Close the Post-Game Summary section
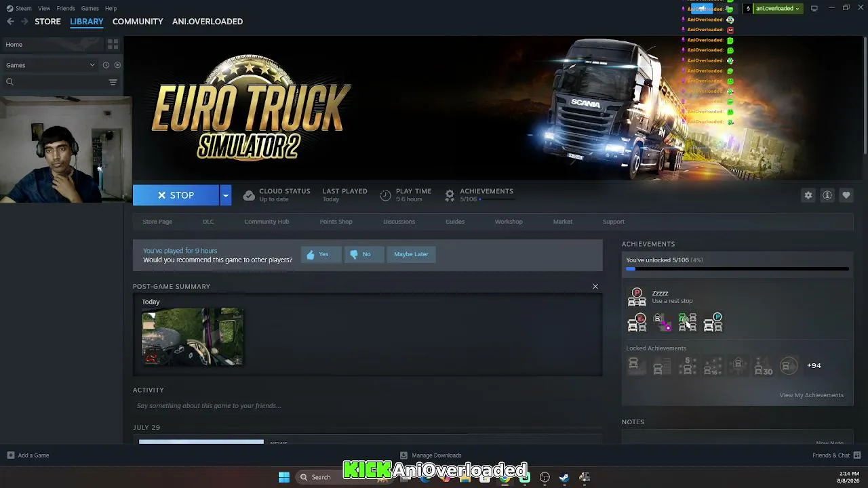The width and height of the screenshot is (868, 488). [595, 286]
